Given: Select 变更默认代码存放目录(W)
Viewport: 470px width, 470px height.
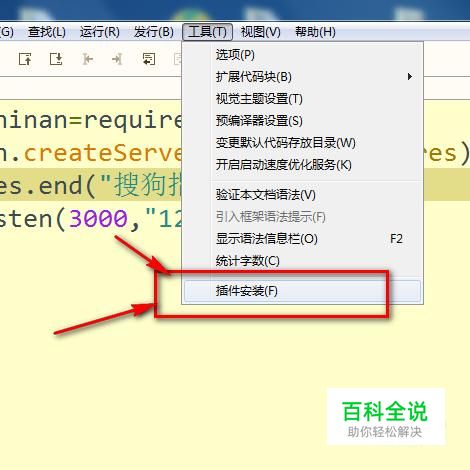Looking at the screenshot, I should [x=303, y=143].
